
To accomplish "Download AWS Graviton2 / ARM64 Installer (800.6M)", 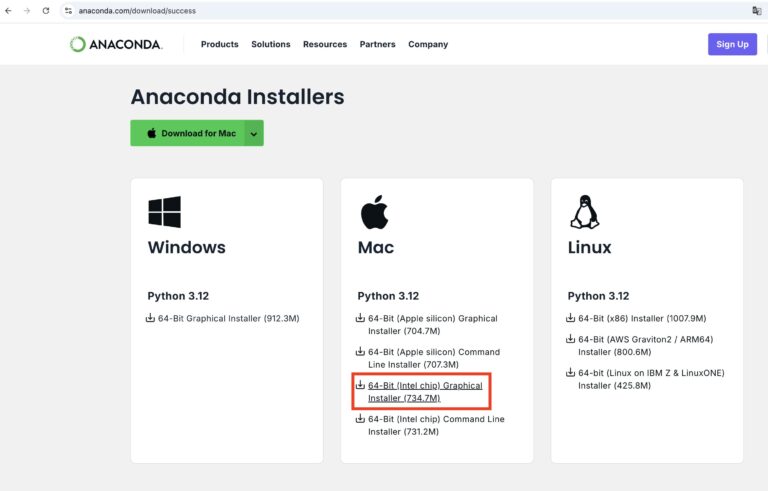I will [x=646, y=345].
